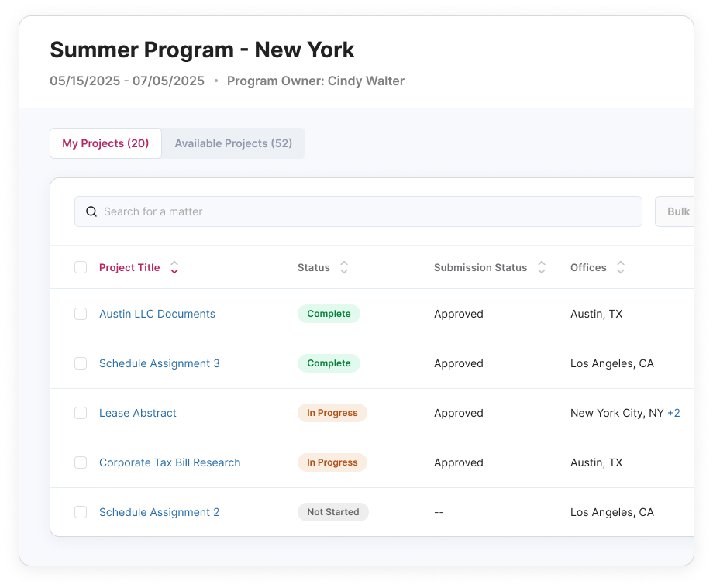Check the select-all checkbox in the table header
713x588 pixels.
click(x=81, y=267)
